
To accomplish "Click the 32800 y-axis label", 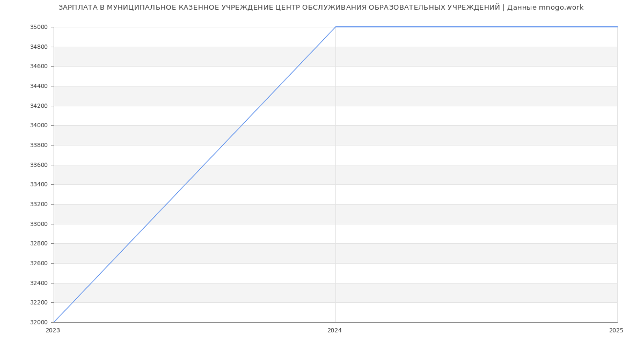I will (39, 244).
